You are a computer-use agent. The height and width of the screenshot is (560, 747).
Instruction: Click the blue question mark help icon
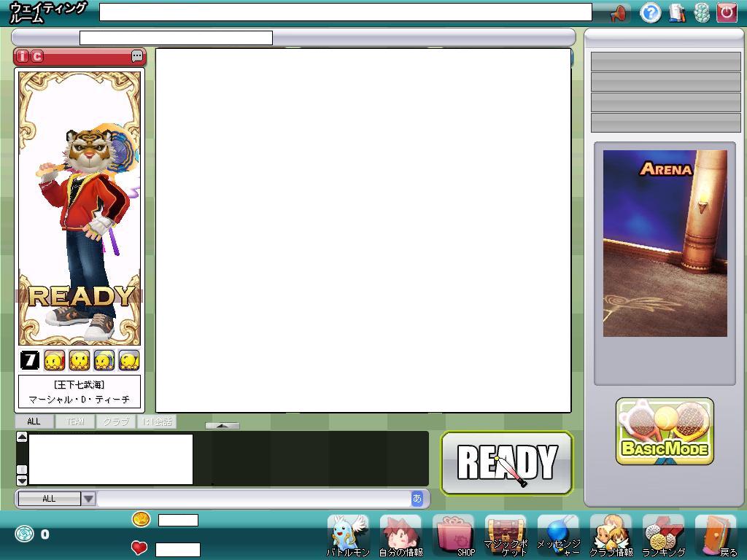650,12
